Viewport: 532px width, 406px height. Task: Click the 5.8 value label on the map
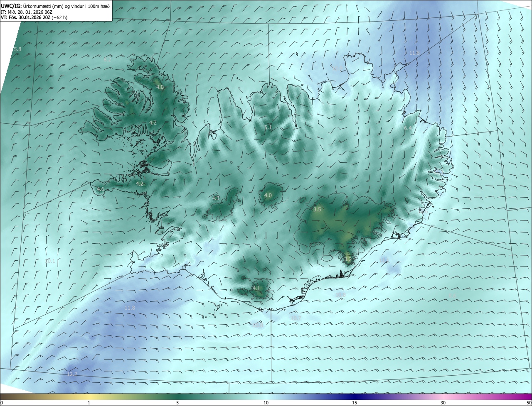point(17,49)
